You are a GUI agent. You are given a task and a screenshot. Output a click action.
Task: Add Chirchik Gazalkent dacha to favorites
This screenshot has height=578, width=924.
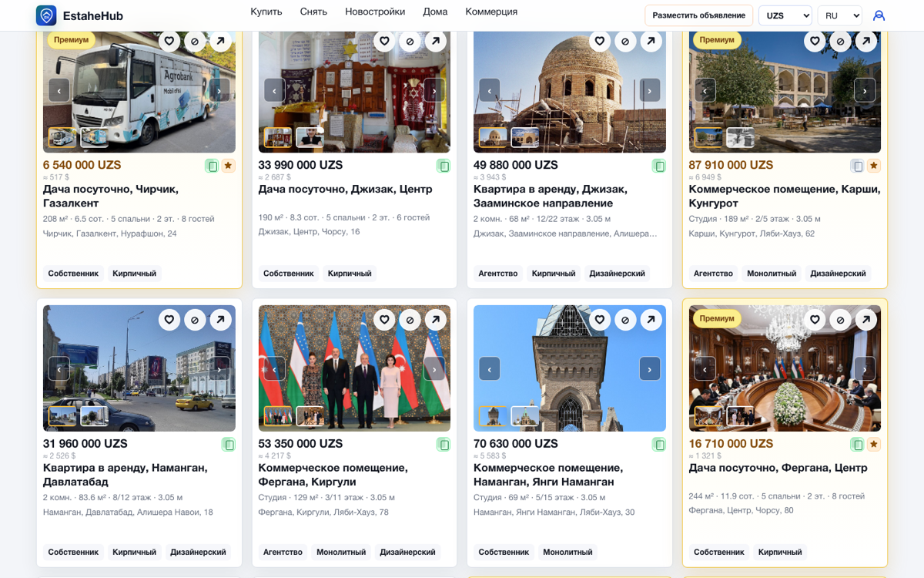point(169,41)
